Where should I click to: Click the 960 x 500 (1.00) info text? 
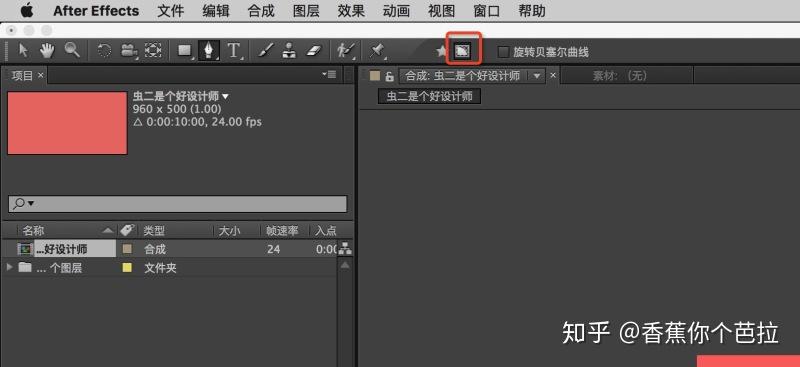tap(177, 109)
